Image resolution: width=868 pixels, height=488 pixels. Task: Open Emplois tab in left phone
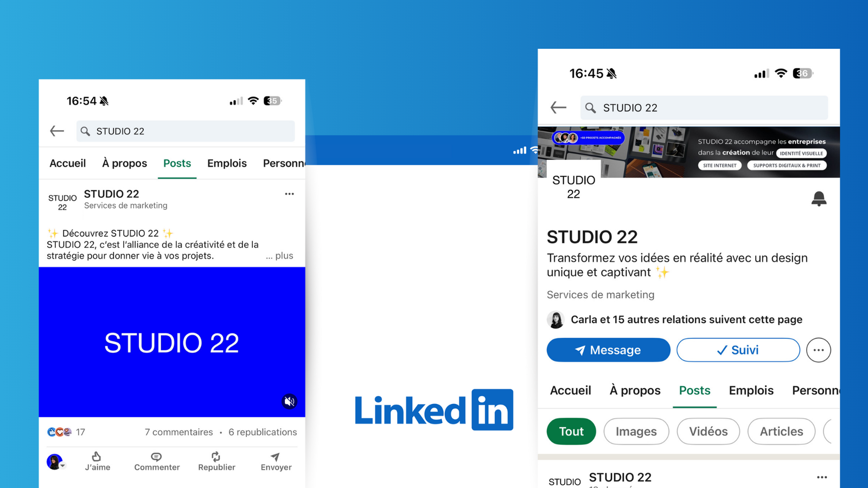(227, 163)
